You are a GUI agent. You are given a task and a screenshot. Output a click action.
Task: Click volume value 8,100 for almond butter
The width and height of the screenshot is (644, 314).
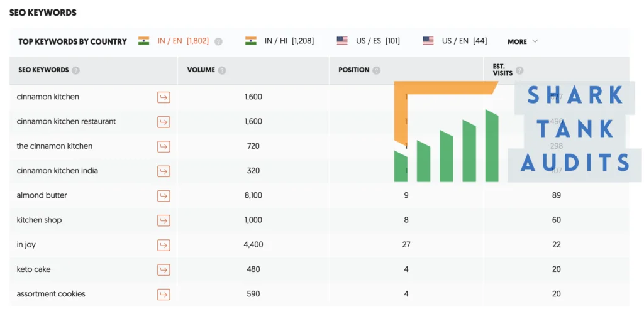253,195
